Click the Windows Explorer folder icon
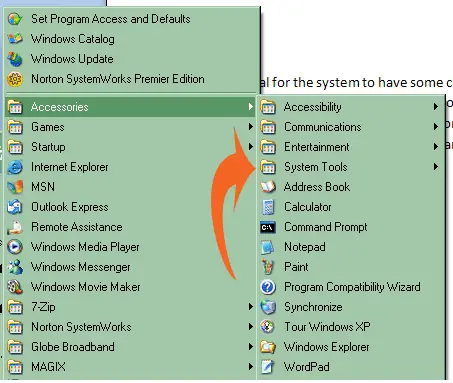Screen dimensions: 453x383 click(268, 347)
